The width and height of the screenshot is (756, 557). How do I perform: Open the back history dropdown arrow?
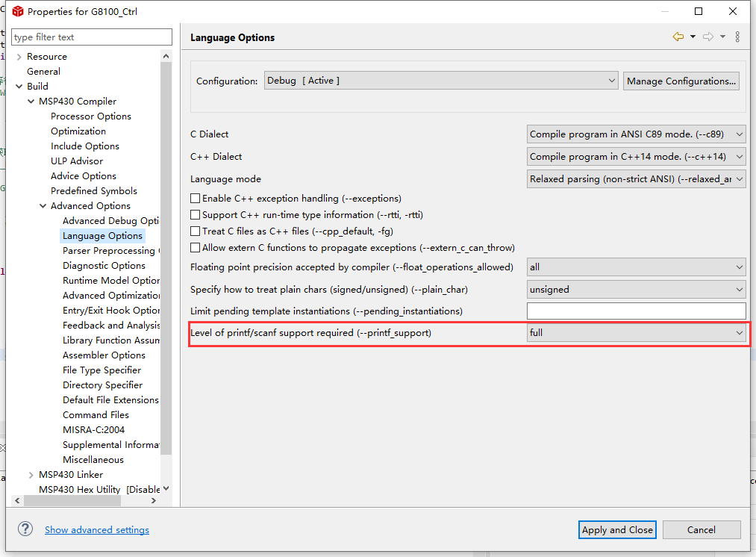tap(693, 37)
